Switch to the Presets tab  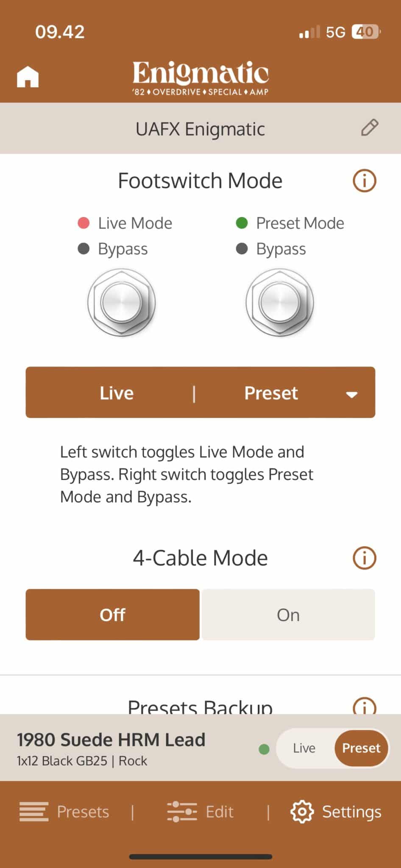[x=64, y=812]
